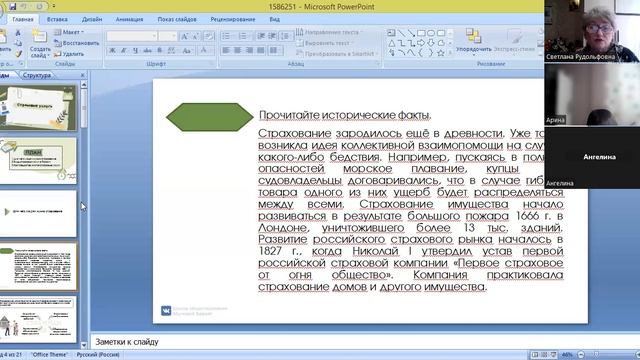Click the thumbnail panel scroll-up arrow
The image size is (640, 360).
pyautogui.click(x=84, y=84)
